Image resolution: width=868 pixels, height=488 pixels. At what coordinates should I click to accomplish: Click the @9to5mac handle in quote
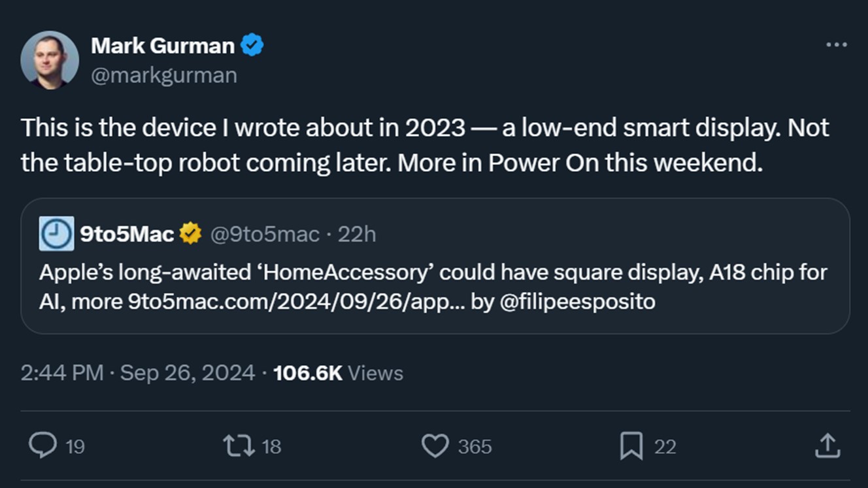[265, 234]
